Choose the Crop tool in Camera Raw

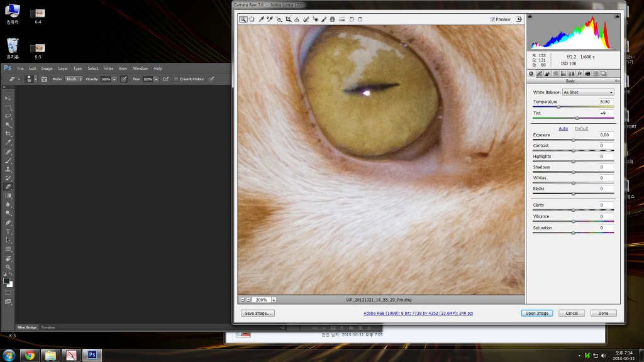288,19
